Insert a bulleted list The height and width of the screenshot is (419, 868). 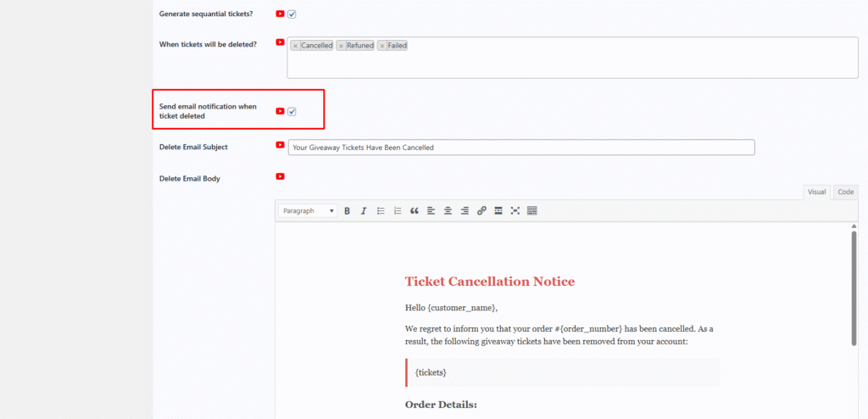coord(381,210)
